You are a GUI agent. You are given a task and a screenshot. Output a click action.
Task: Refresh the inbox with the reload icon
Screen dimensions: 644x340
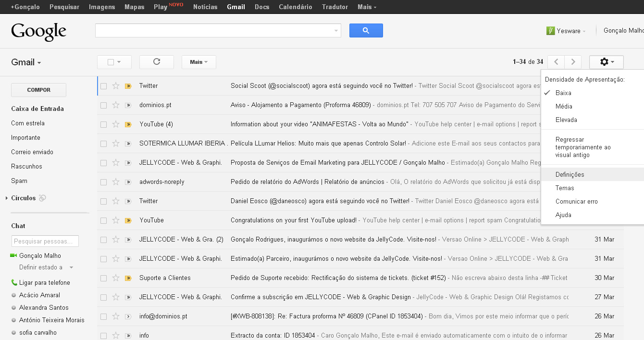pos(156,62)
